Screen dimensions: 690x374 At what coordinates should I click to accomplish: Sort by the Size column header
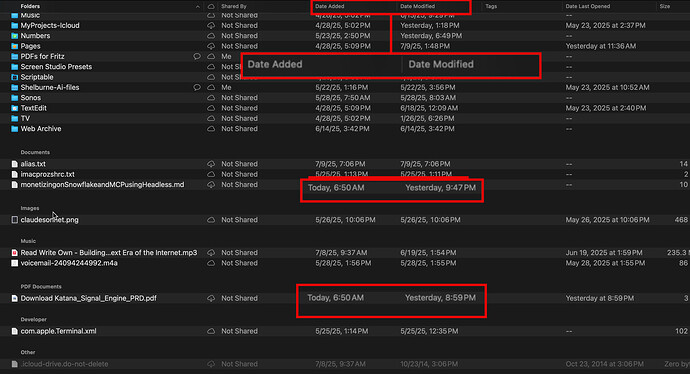(x=665, y=6)
